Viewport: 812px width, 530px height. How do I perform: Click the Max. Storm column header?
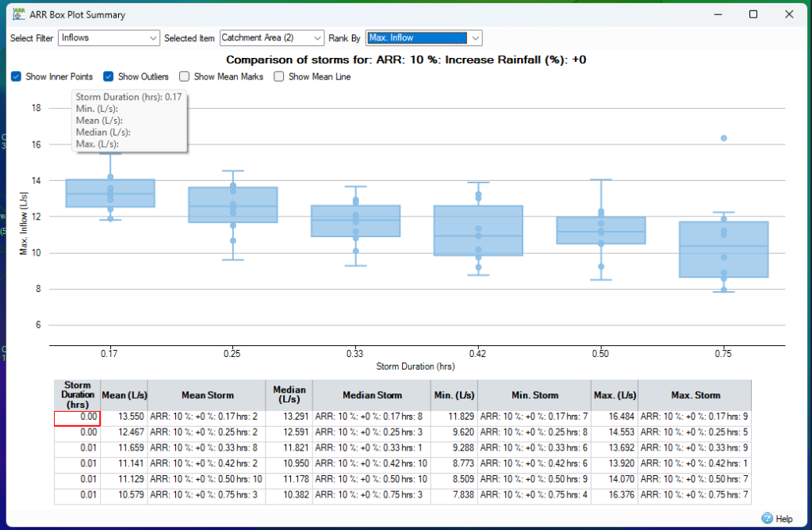click(694, 394)
